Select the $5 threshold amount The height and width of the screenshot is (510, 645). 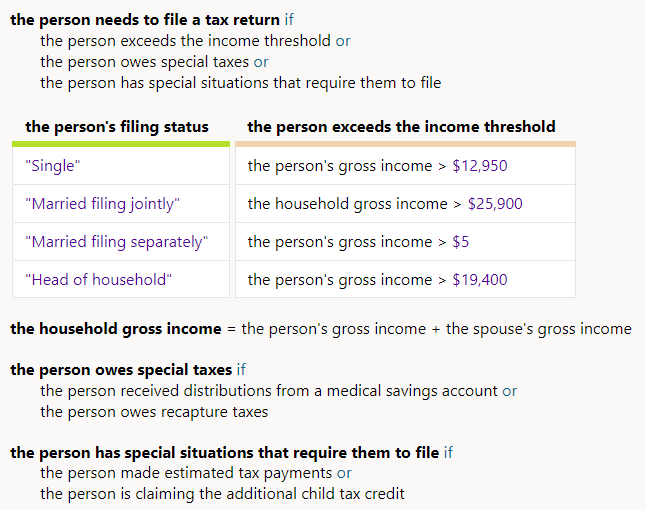(x=461, y=242)
